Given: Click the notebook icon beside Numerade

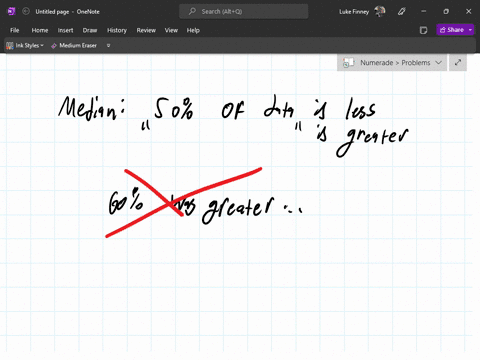Looking at the screenshot, I should pos(348,63).
